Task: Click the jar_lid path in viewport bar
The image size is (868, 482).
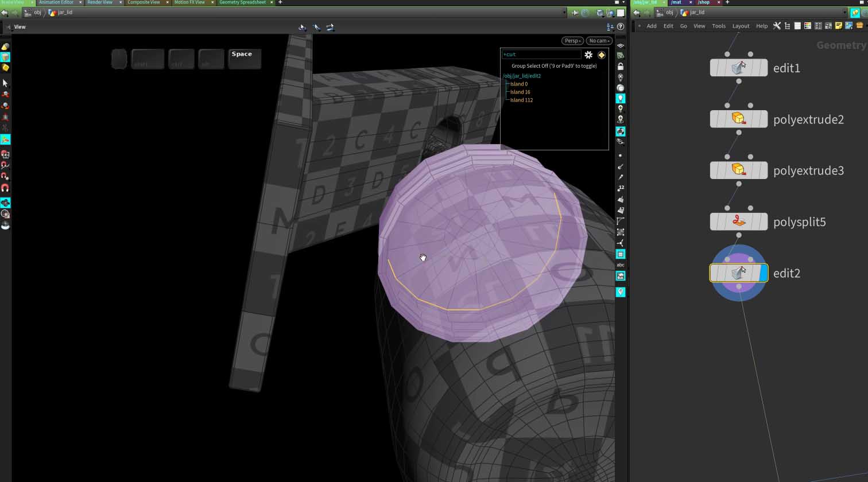Action: [x=65, y=13]
